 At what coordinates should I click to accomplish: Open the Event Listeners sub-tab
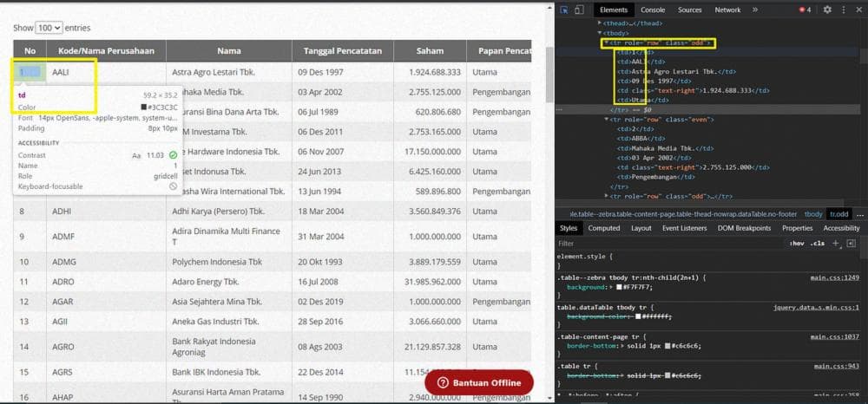[x=684, y=228]
